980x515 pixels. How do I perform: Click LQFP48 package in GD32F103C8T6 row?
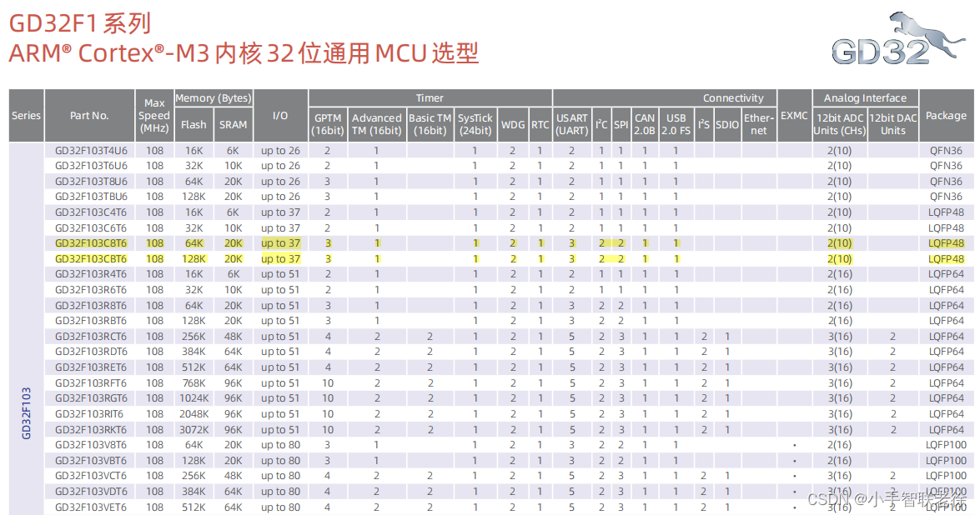(x=947, y=242)
